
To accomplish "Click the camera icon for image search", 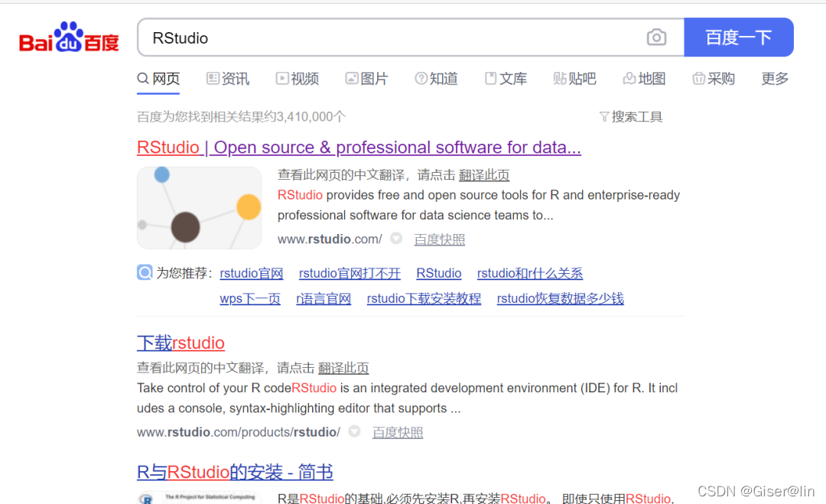I will pyautogui.click(x=656, y=37).
